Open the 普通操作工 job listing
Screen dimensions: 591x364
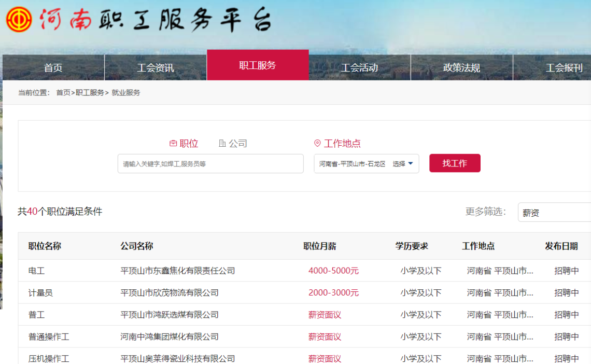pyautogui.click(x=49, y=337)
